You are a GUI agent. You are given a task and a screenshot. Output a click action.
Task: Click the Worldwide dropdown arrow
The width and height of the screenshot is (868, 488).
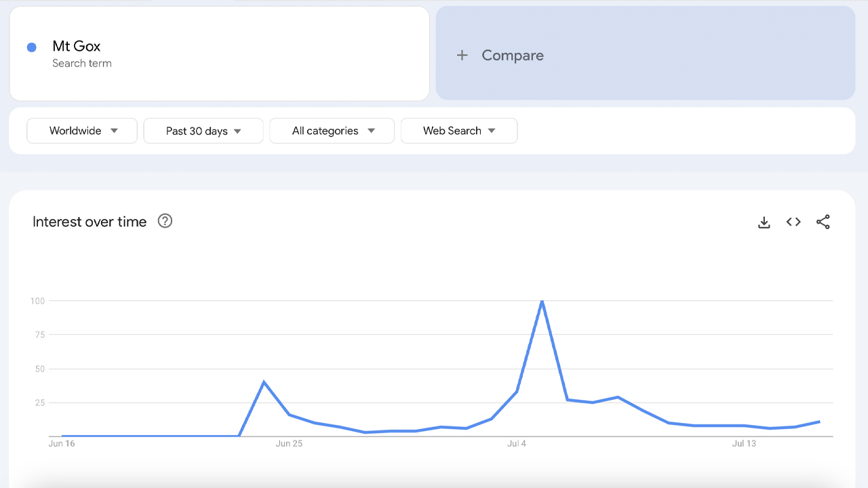point(115,130)
